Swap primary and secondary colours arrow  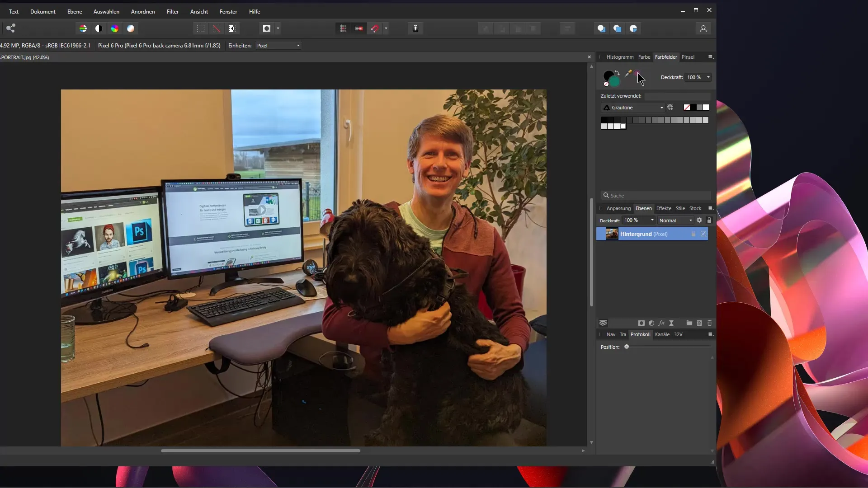point(618,73)
